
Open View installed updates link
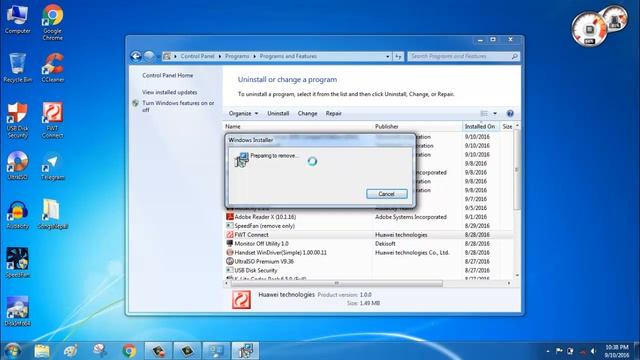[169, 92]
